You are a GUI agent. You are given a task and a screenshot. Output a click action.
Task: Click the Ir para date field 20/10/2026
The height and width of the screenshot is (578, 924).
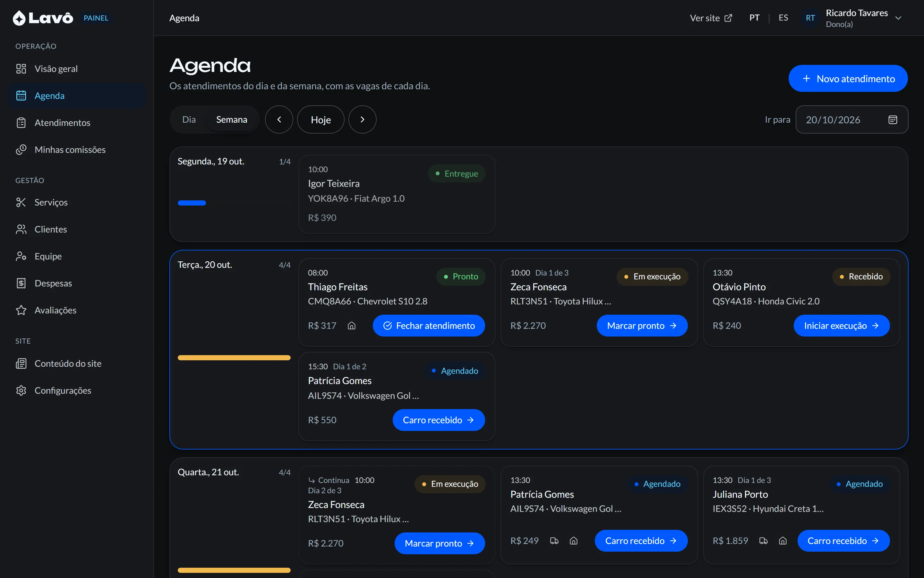851,120
